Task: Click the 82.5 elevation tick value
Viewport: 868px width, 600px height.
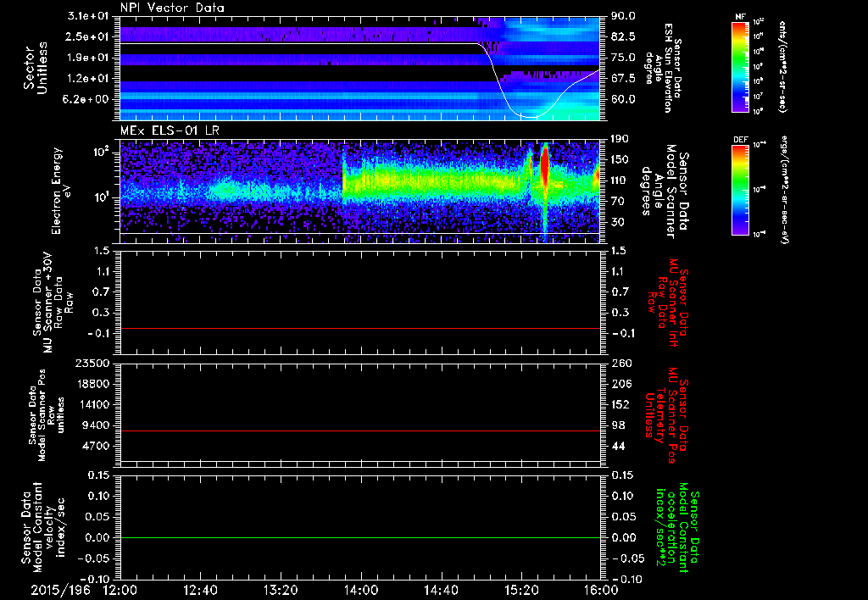Action: point(623,37)
